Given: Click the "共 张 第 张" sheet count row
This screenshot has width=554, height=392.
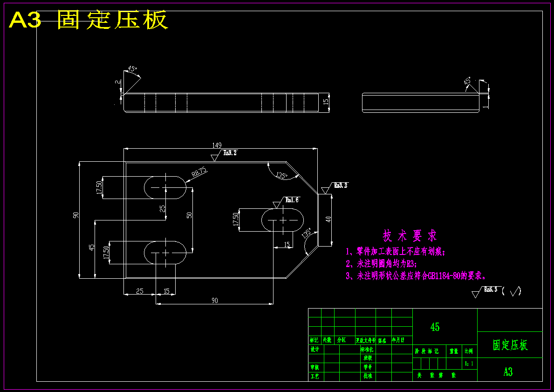Looking at the screenshot, I should [x=436, y=375].
